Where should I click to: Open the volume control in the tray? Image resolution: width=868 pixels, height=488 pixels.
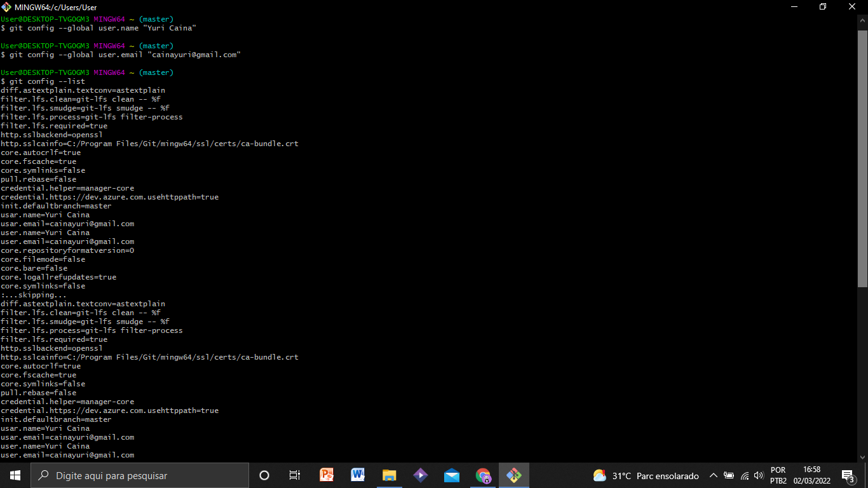pyautogui.click(x=758, y=475)
